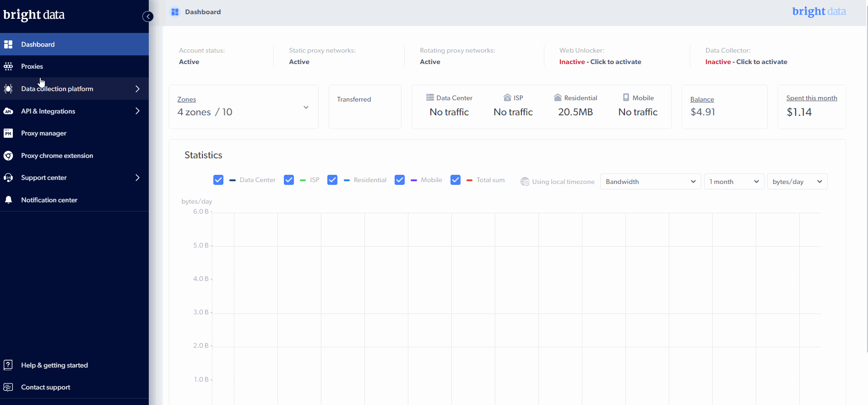Click the Residential blue legend swatch
The image size is (868, 405).
tap(347, 180)
